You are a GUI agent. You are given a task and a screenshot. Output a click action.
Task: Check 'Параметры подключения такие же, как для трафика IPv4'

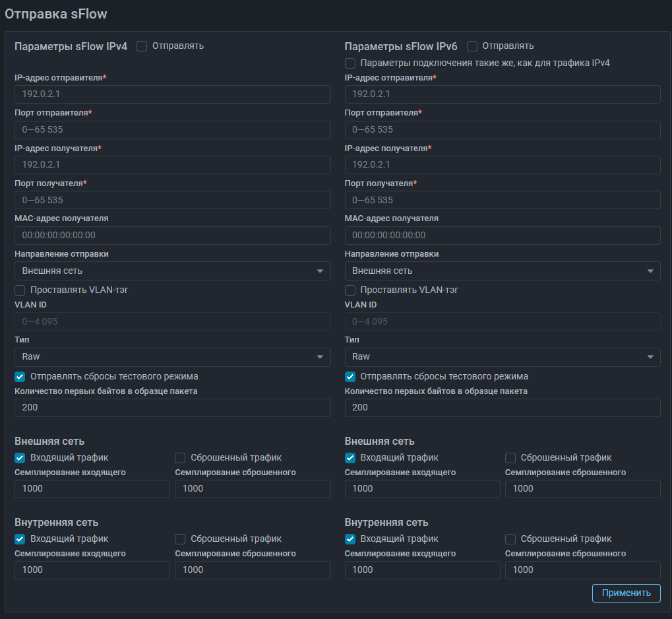pos(350,63)
